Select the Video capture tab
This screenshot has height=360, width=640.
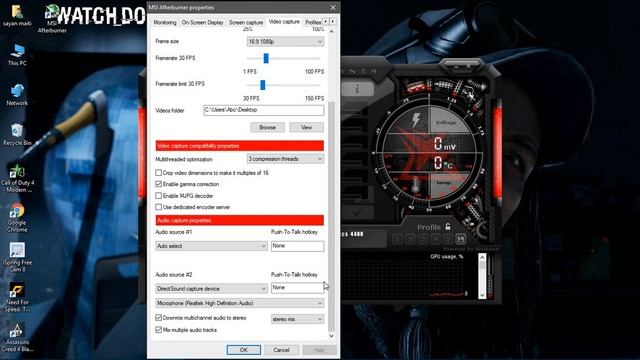pyautogui.click(x=284, y=22)
